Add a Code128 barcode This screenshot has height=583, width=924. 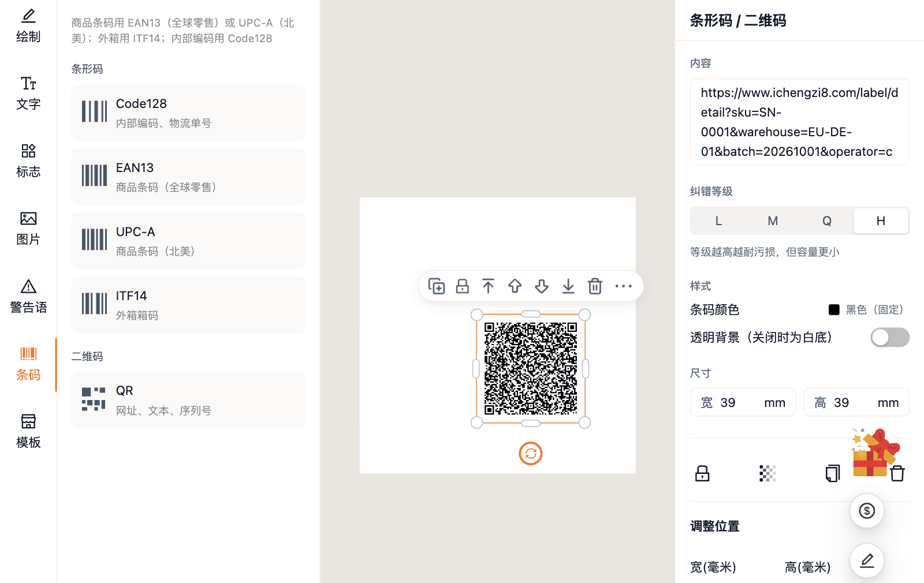pyautogui.click(x=188, y=113)
